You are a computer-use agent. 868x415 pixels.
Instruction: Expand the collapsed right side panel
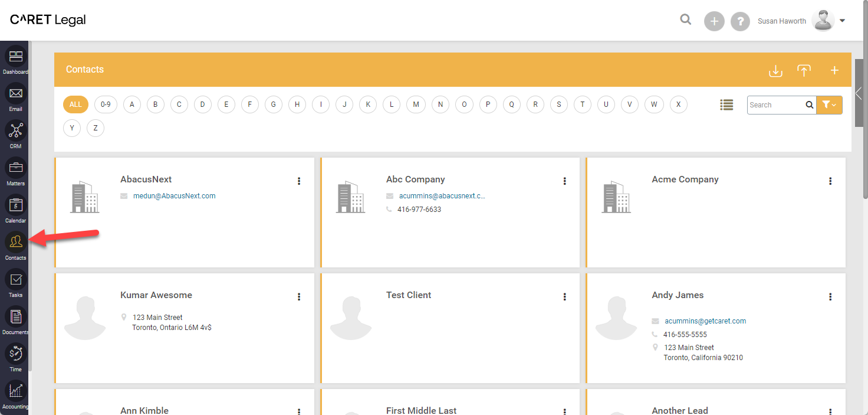(859, 93)
